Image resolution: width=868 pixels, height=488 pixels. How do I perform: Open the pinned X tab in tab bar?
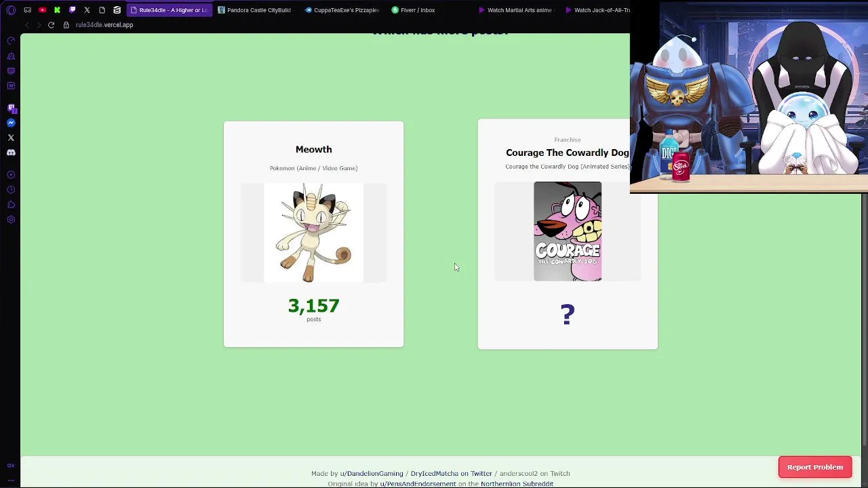87,10
